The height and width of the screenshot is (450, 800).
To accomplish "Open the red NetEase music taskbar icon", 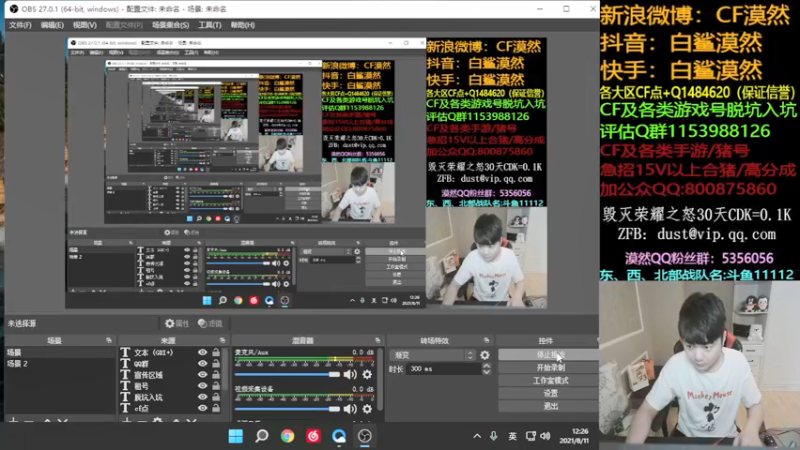I will pyautogui.click(x=313, y=436).
